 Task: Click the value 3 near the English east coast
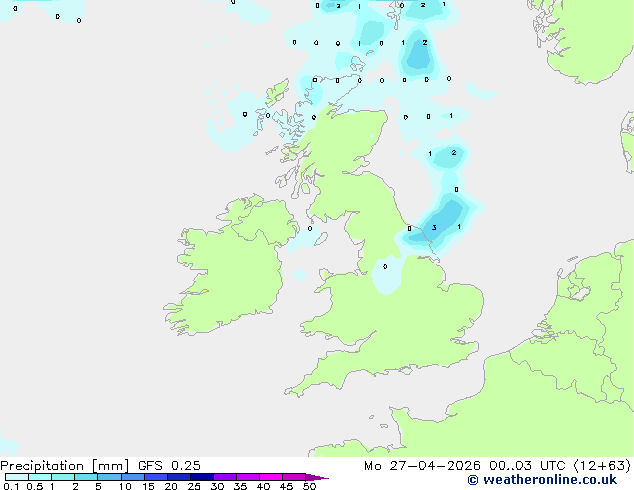point(434,228)
